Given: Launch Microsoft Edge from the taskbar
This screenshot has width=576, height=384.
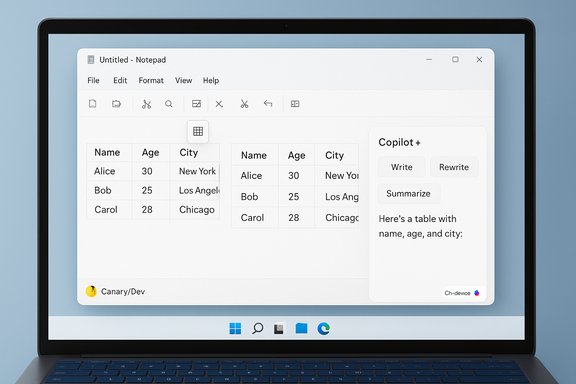Looking at the screenshot, I should (324, 328).
